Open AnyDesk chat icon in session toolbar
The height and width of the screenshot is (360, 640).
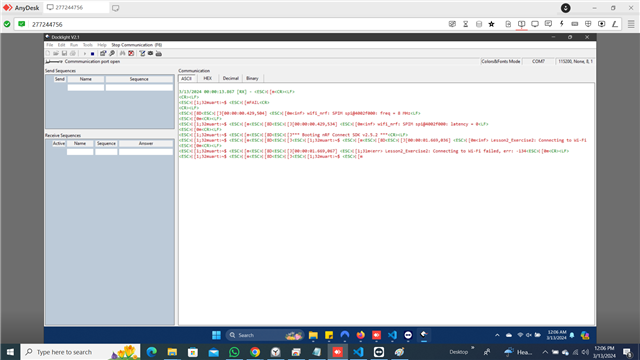click(x=548, y=24)
